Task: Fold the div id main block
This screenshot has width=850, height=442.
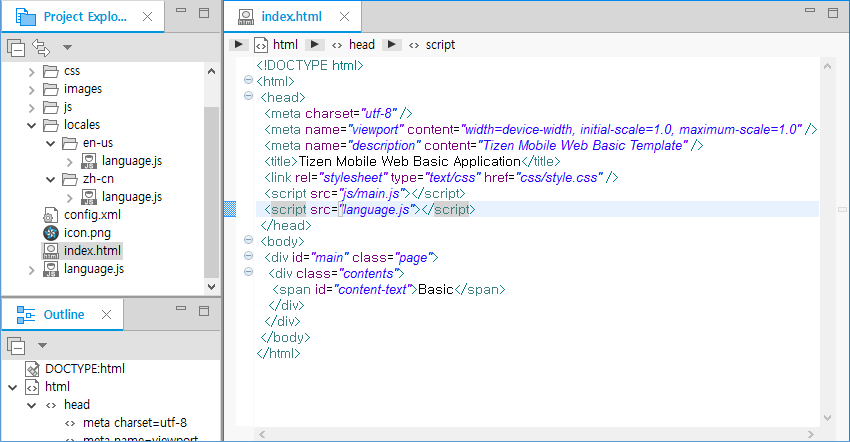Action: click(248, 257)
